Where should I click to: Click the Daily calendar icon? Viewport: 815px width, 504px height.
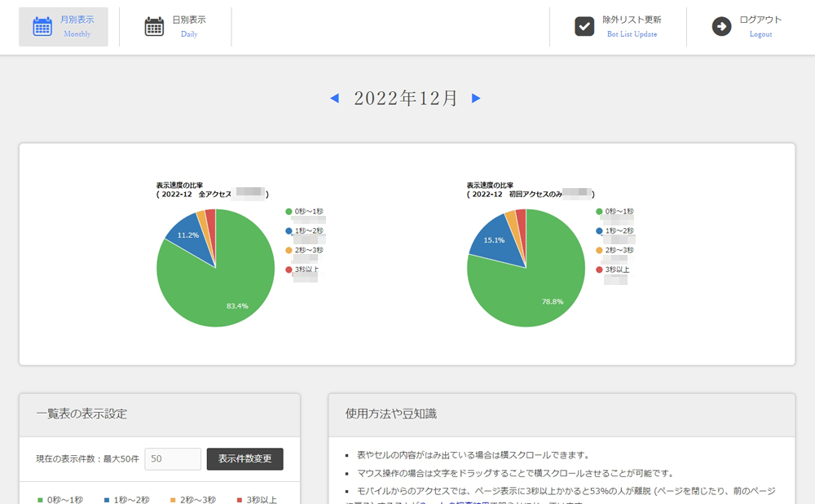click(154, 27)
